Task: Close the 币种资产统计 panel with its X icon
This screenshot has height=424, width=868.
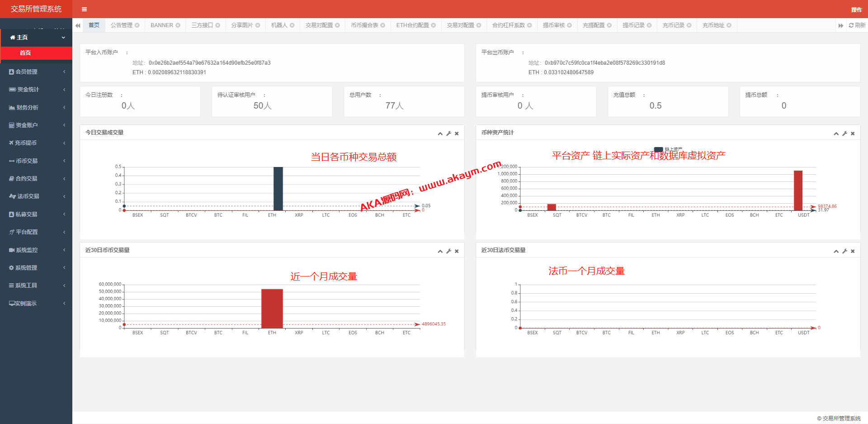Action: tap(852, 133)
